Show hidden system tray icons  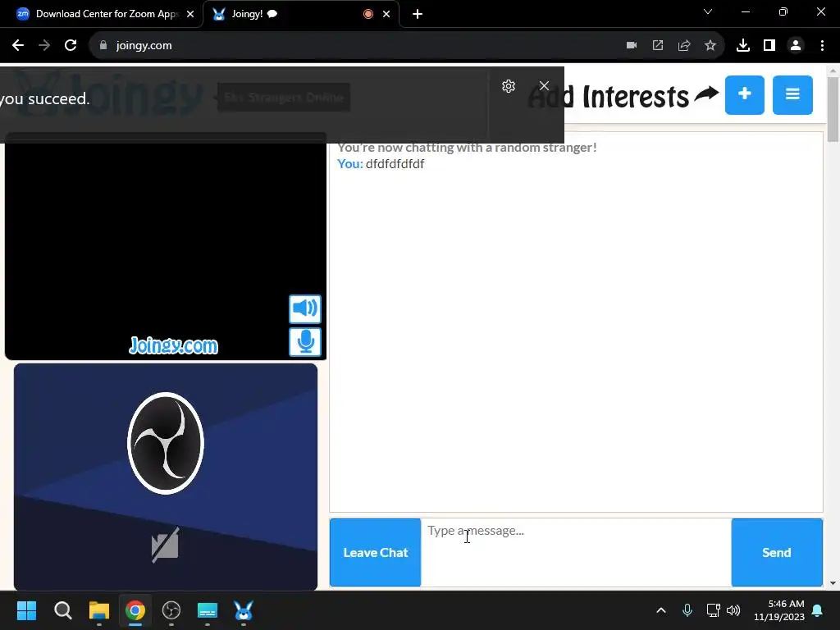coord(661,610)
